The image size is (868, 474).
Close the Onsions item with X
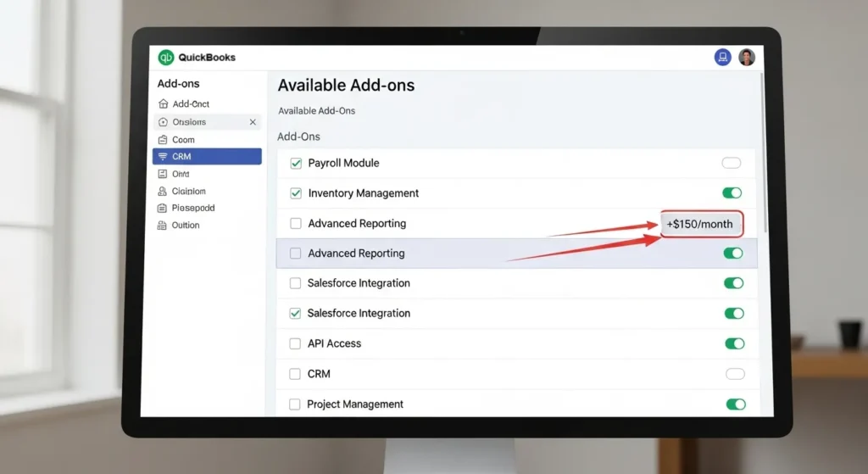[x=253, y=122]
